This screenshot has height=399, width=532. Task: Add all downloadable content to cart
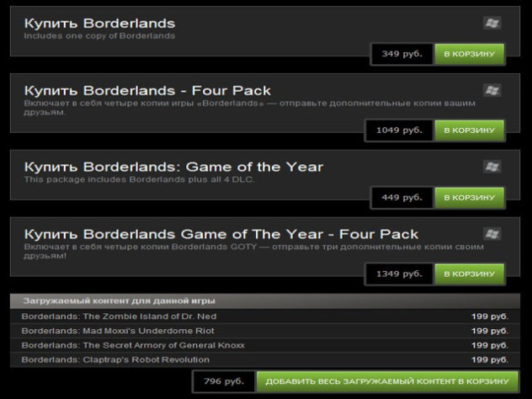[x=387, y=381]
